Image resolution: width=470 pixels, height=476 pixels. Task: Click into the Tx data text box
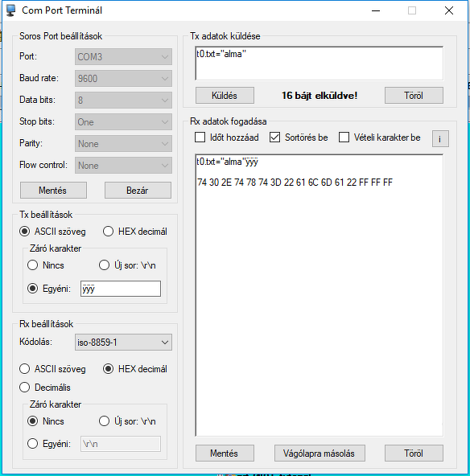319,64
